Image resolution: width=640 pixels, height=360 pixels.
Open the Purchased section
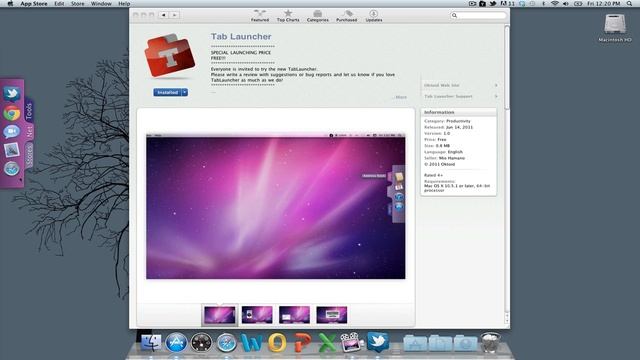pyautogui.click(x=347, y=16)
